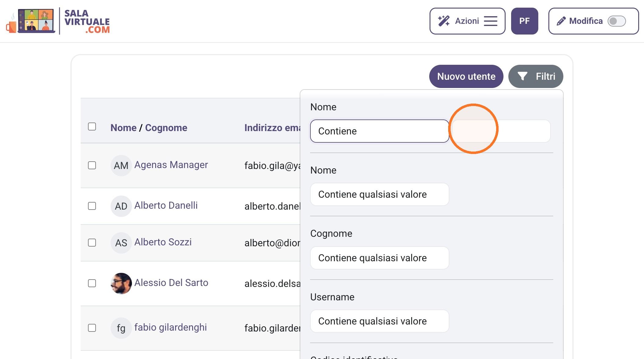Select the Alberto Danelli row checkbox

click(x=92, y=206)
